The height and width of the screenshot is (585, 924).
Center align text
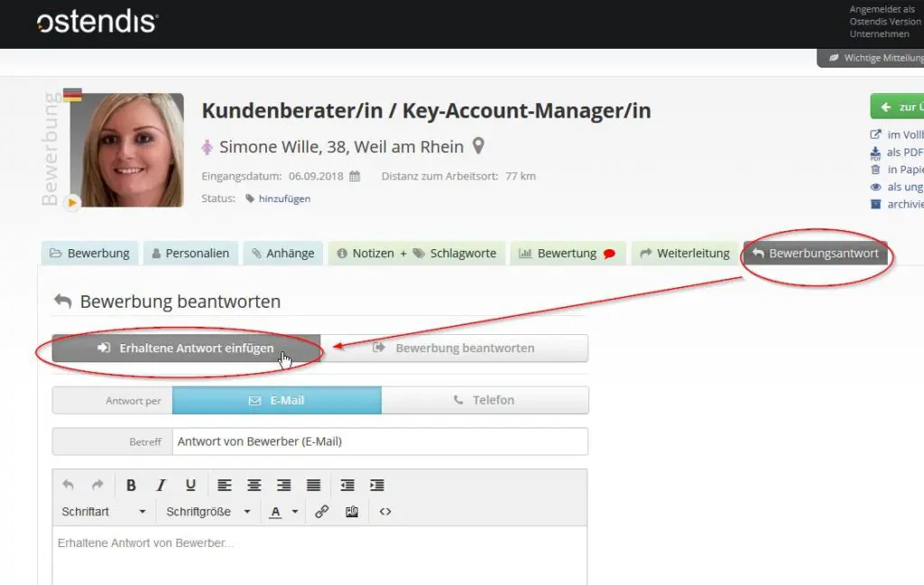pos(254,485)
